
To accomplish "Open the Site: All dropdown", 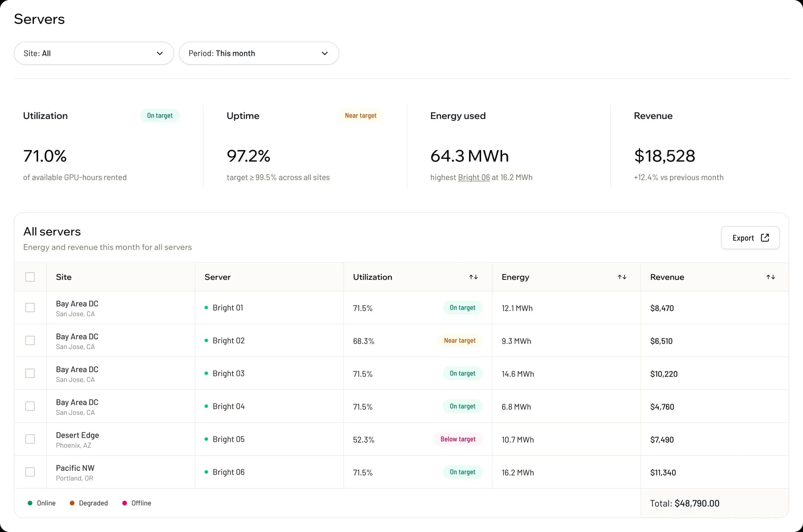I will [94, 53].
